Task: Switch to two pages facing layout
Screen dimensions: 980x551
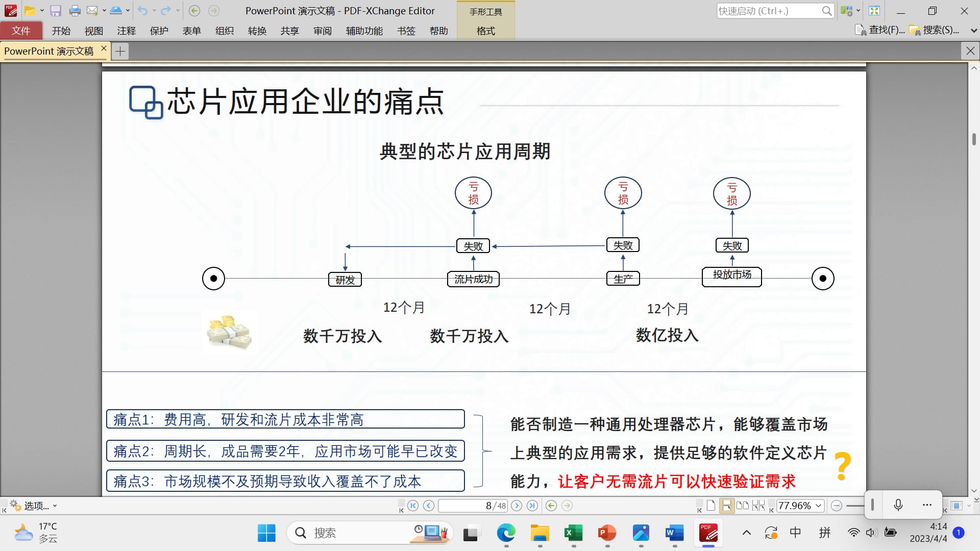Action: 743,506
